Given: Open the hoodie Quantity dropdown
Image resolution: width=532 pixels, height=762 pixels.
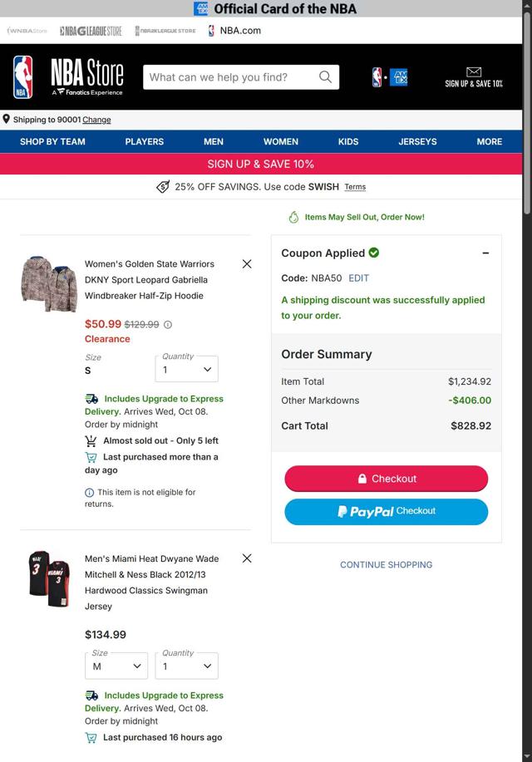Looking at the screenshot, I should (x=187, y=370).
